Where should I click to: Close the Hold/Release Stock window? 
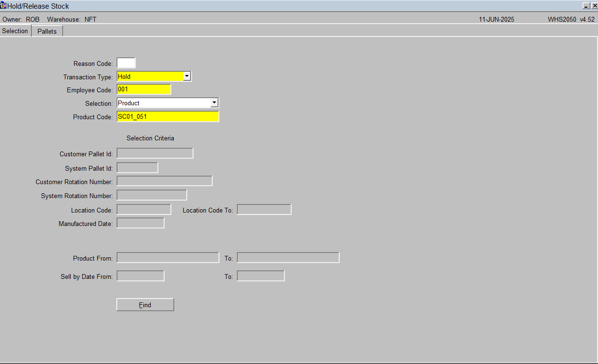click(x=594, y=6)
